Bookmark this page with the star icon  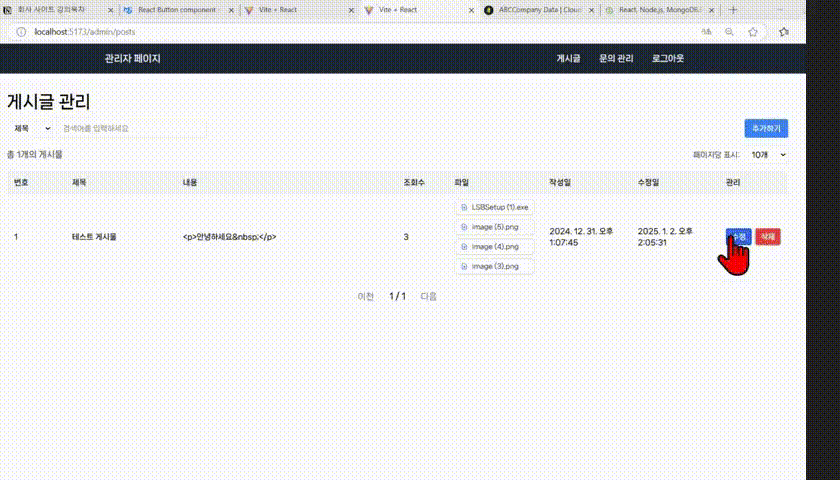(x=753, y=32)
